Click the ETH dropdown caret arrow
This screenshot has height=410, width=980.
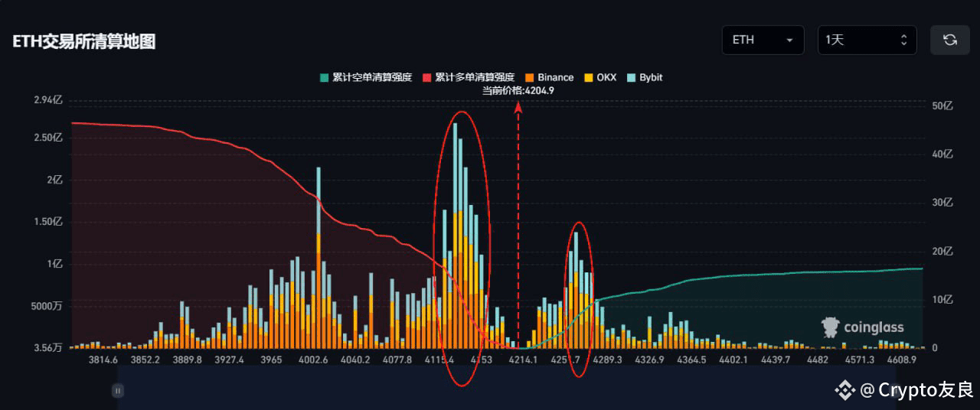tap(789, 41)
